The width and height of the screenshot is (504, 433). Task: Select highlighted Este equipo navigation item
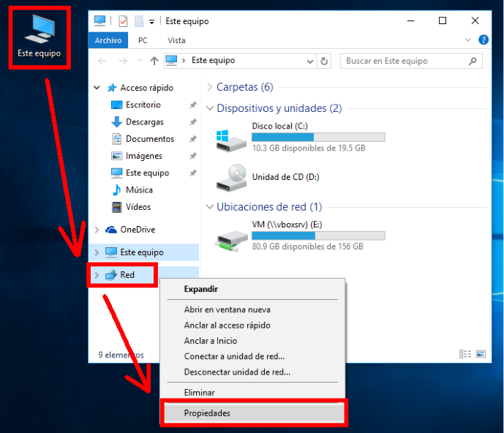point(143,252)
